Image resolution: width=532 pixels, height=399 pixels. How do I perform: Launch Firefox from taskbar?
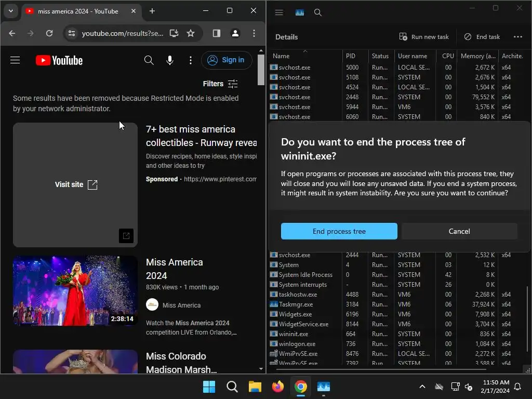tap(278, 387)
